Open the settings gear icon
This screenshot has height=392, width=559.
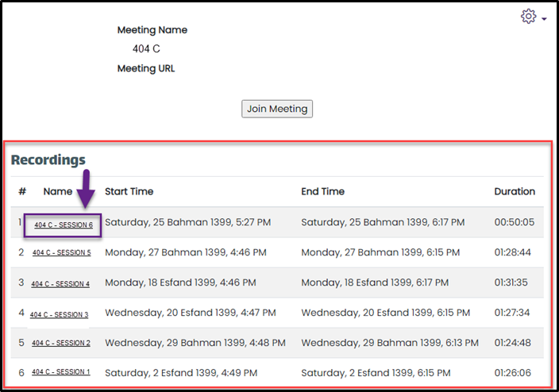coord(529,17)
